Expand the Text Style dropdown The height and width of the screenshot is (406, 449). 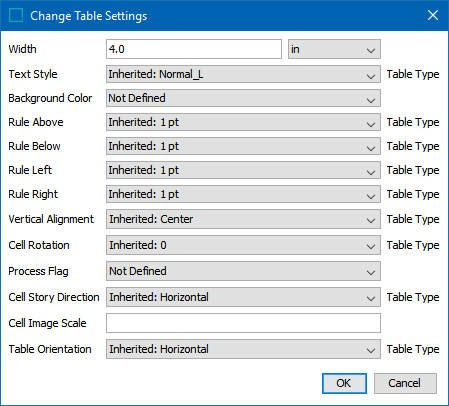point(243,74)
